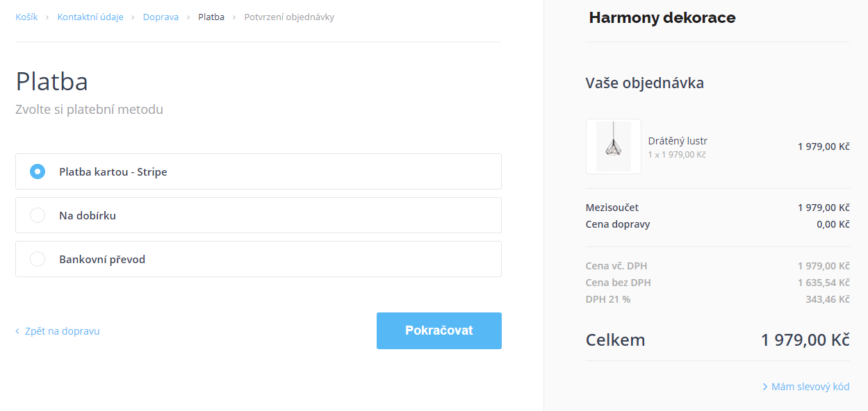868x411 pixels.
Task: Expand the Mám slevový kód section
Action: tap(810, 387)
